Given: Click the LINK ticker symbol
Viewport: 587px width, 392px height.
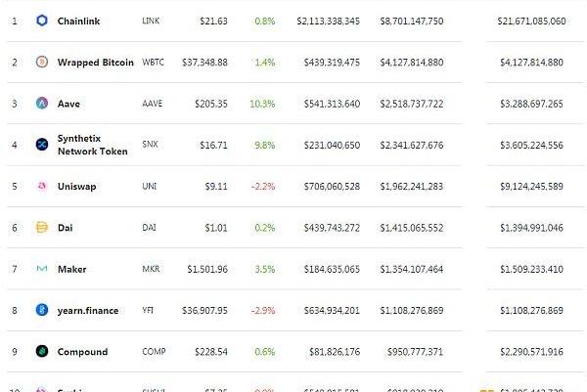Looking at the screenshot, I should pos(151,21).
